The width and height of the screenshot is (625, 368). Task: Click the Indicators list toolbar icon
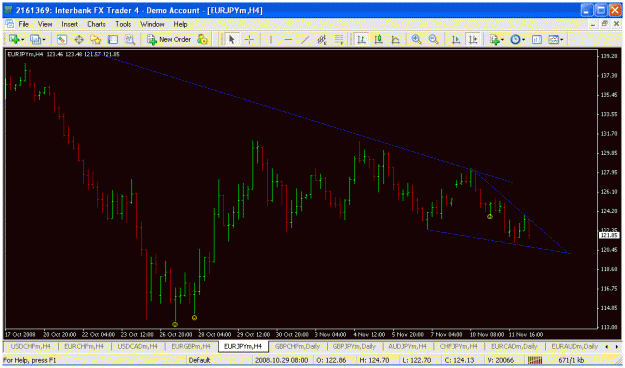click(494, 39)
